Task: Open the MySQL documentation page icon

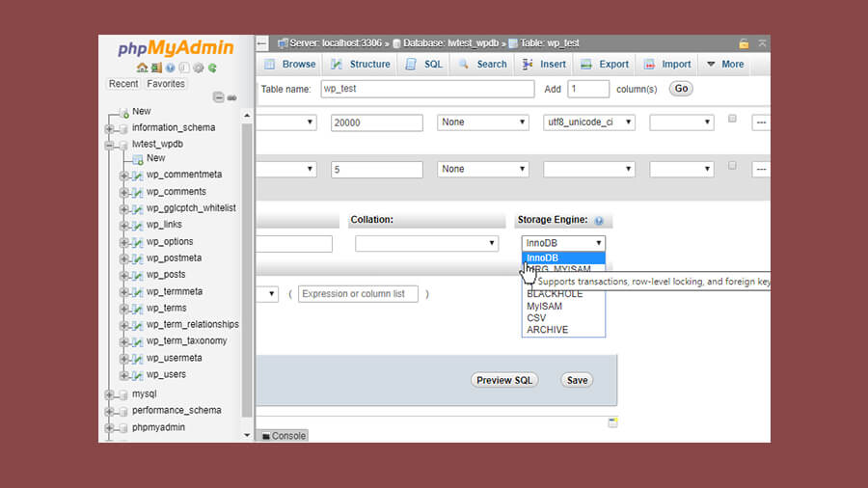Action: pyautogui.click(x=184, y=68)
